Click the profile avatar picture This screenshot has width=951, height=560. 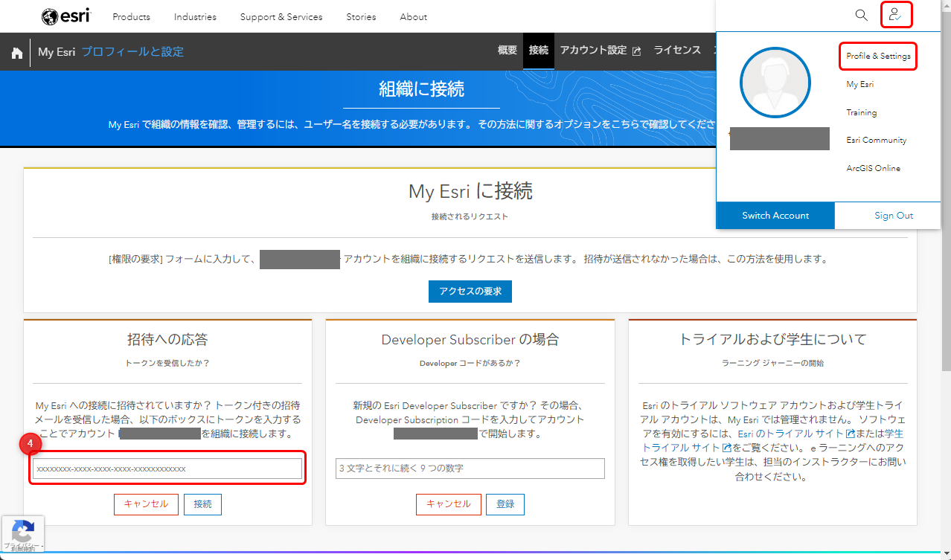pos(775,83)
